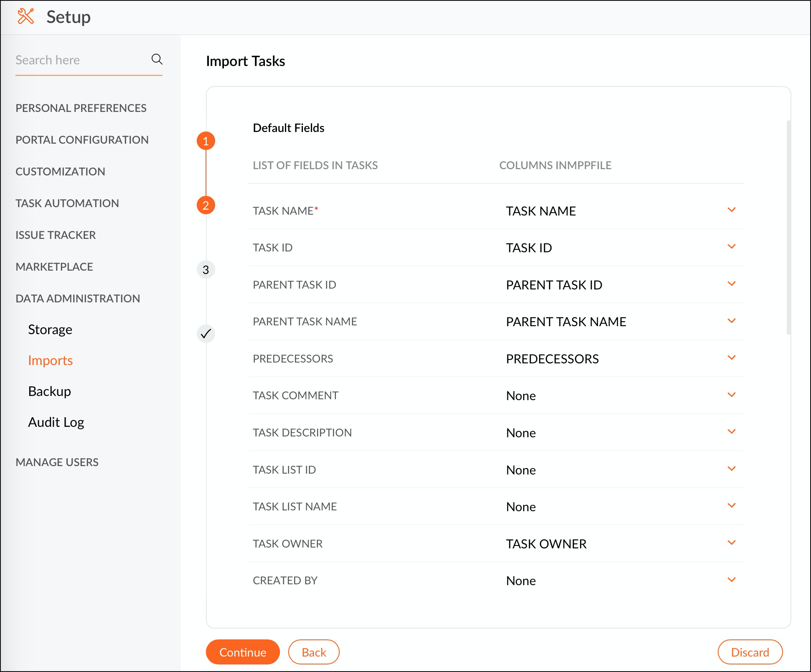This screenshot has height=672, width=811.
Task: Click the TASK COMMENT field label
Action: (295, 396)
